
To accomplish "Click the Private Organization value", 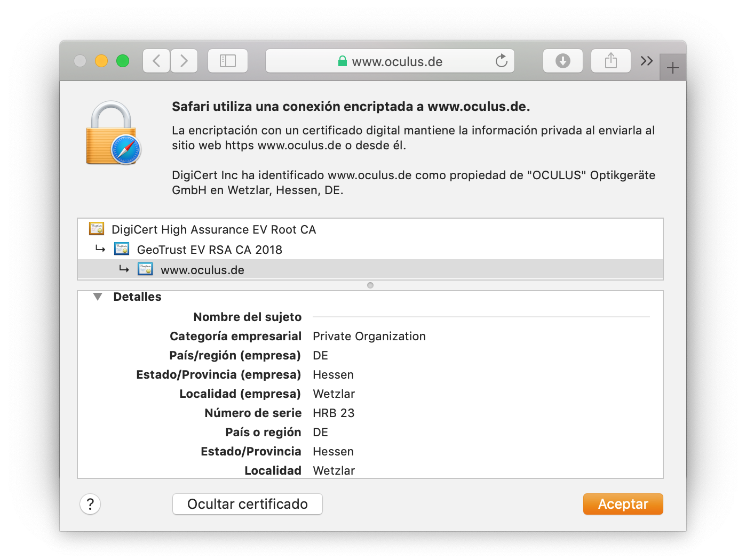I will pos(369,337).
